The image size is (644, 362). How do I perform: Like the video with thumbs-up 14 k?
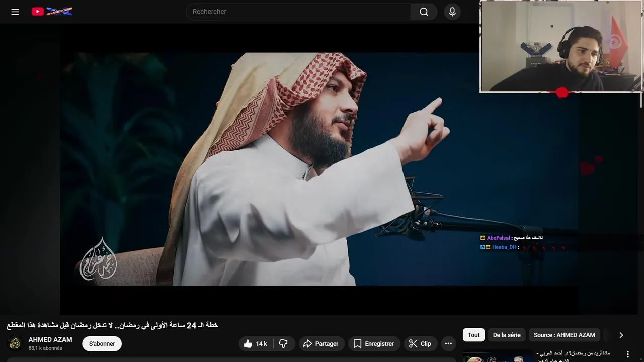click(x=256, y=344)
